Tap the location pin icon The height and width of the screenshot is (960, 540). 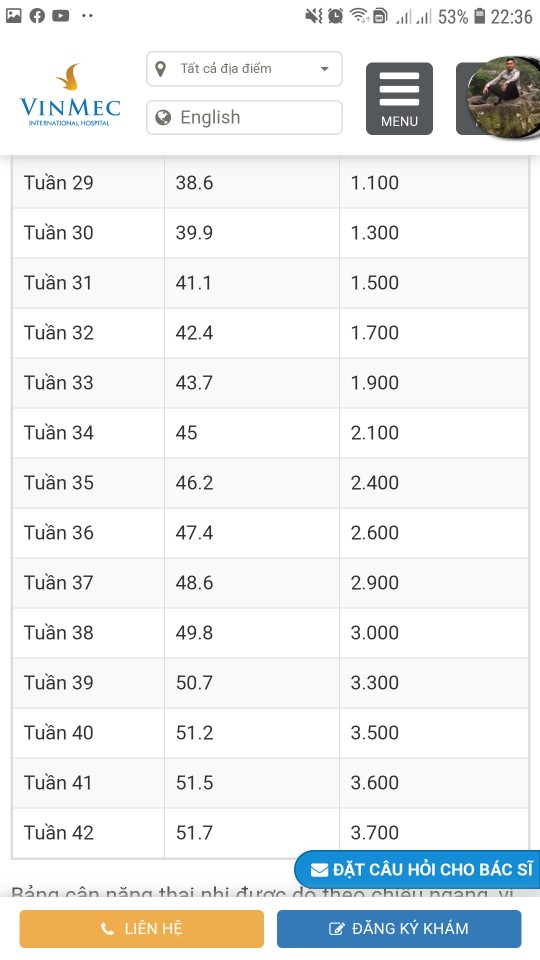point(161,69)
